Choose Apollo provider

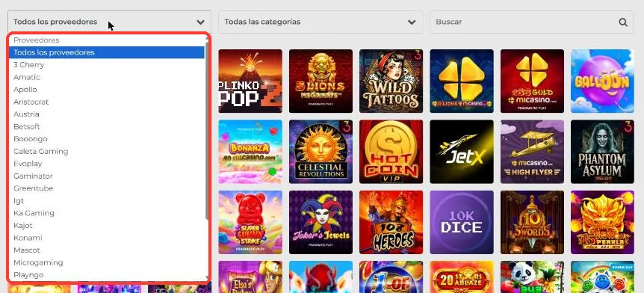pos(106,90)
